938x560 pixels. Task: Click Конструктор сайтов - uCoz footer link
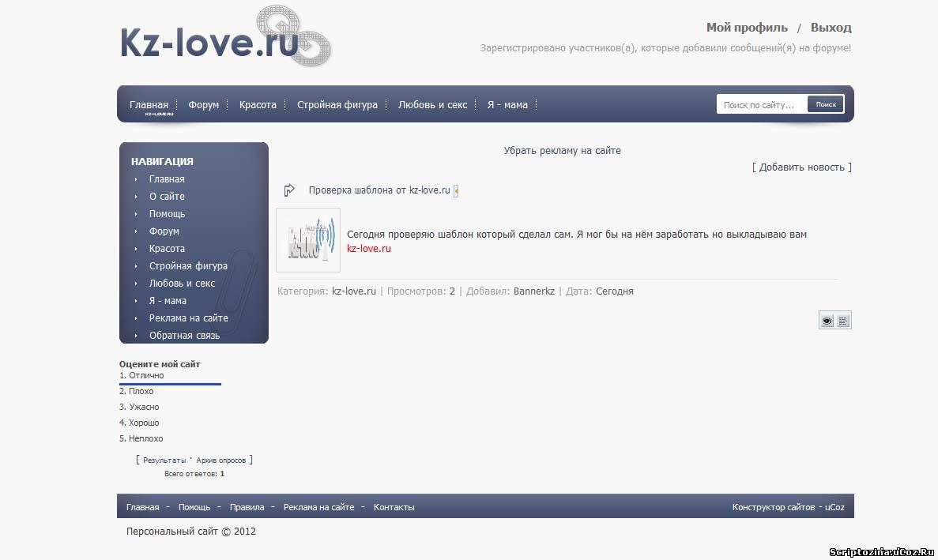(789, 507)
